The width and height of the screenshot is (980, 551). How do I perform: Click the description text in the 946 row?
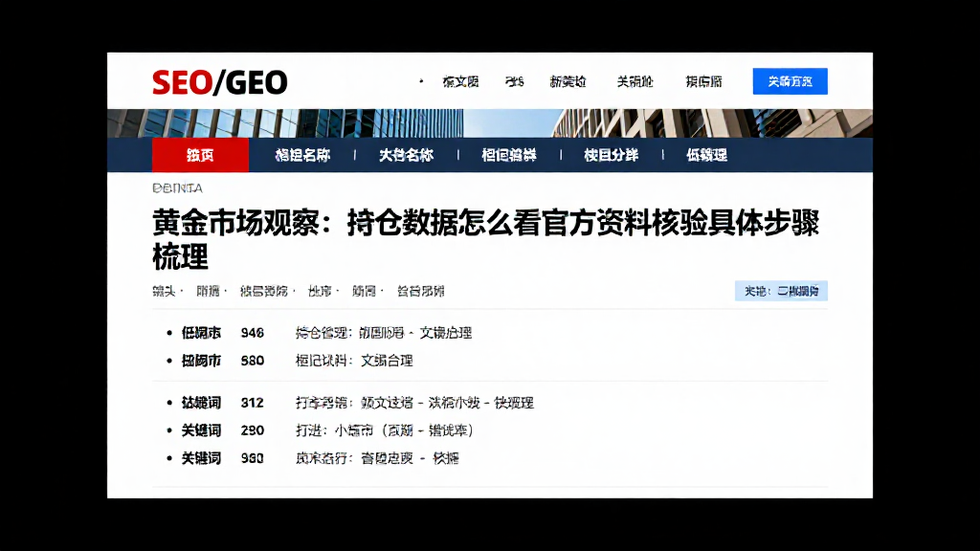point(384,333)
